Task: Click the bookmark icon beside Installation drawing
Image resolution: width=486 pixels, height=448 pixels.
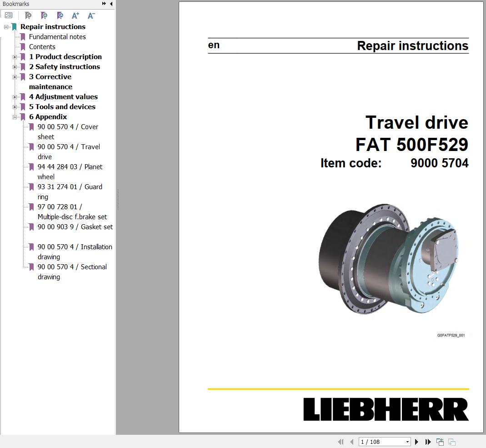Action: pos(32,247)
